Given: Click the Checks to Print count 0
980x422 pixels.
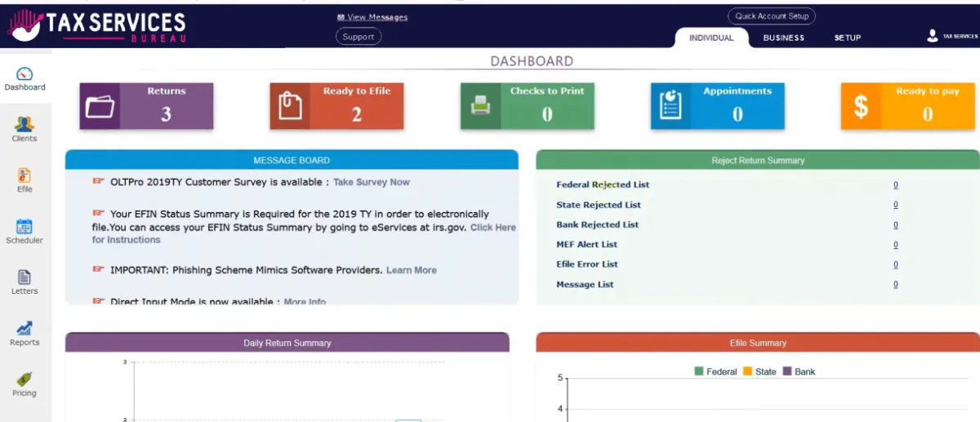Looking at the screenshot, I should click(547, 114).
